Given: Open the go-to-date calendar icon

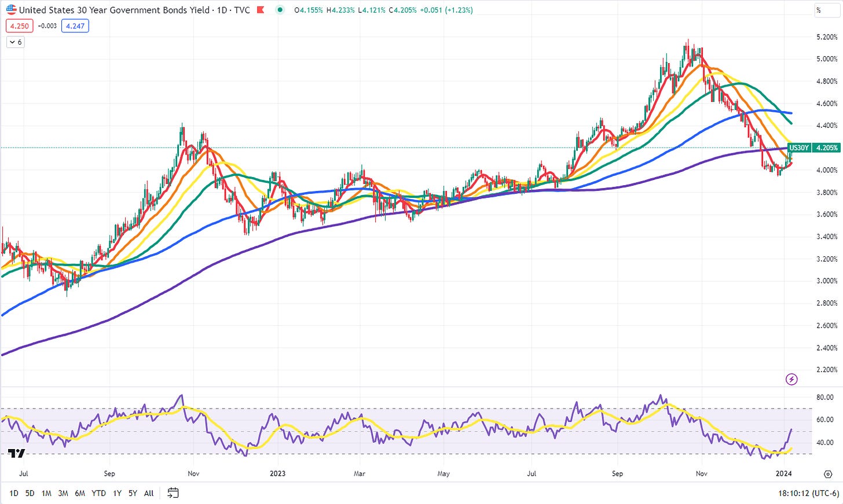Looking at the screenshot, I should 173,493.
